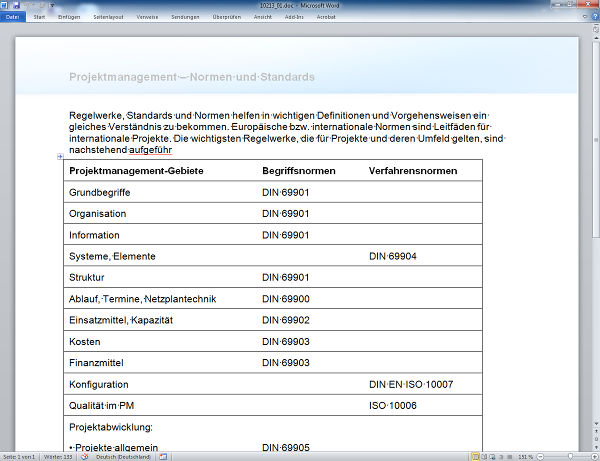Toggle the ruler button above the scrollbar
The height and width of the screenshot is (461, 600).
pyautogui.click(x=595, y=29)
